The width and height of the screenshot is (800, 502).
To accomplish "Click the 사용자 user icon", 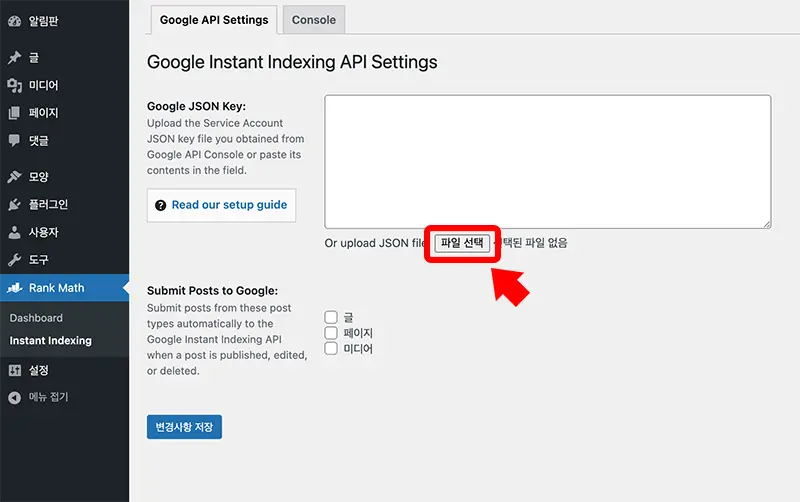I will [x=14, y=232].
